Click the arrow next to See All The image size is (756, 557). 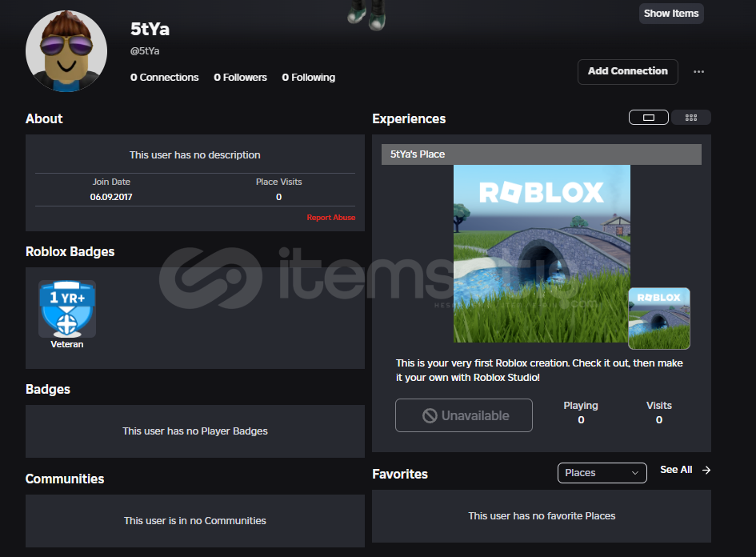pos(706,471)
